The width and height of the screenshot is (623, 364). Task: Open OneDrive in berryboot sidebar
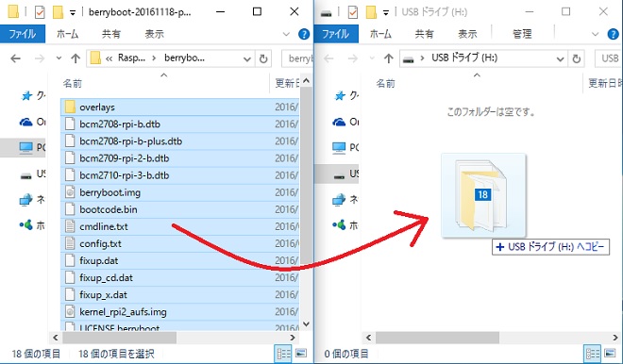[33, 122]
